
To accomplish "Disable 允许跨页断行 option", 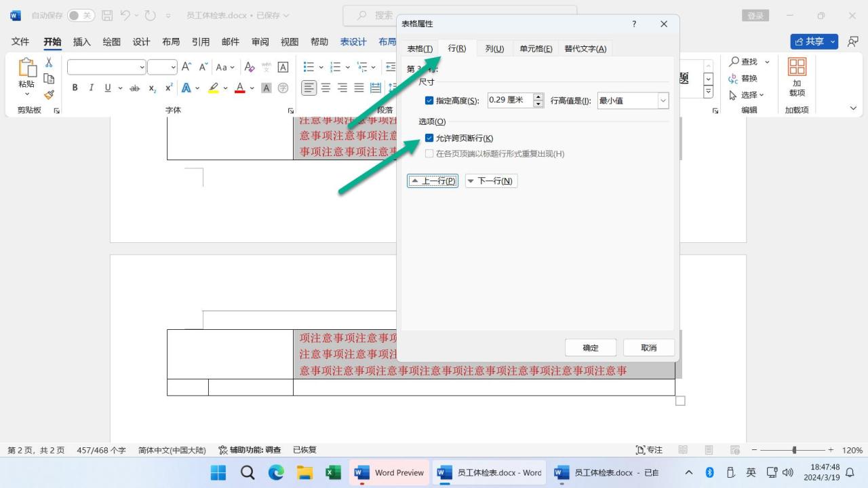I will (x=429, y=138).
